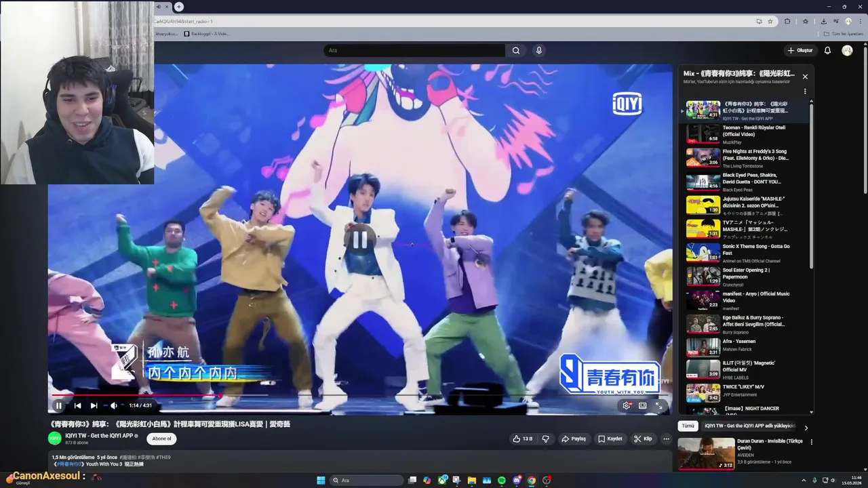Open iQIYI TW - Get the iQIYI APP channel link
Screen dimensions: 868x488
pos(99,436)
